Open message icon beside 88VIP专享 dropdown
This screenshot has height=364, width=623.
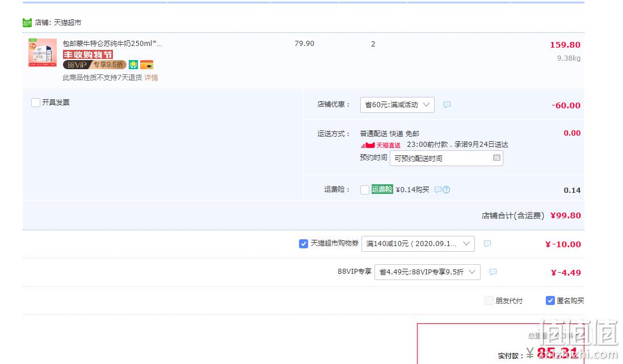tap(493, 272)
